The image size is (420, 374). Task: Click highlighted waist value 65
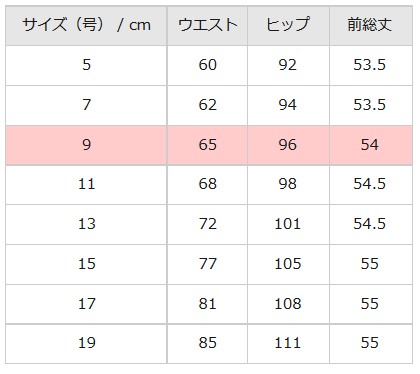(207, 145)
